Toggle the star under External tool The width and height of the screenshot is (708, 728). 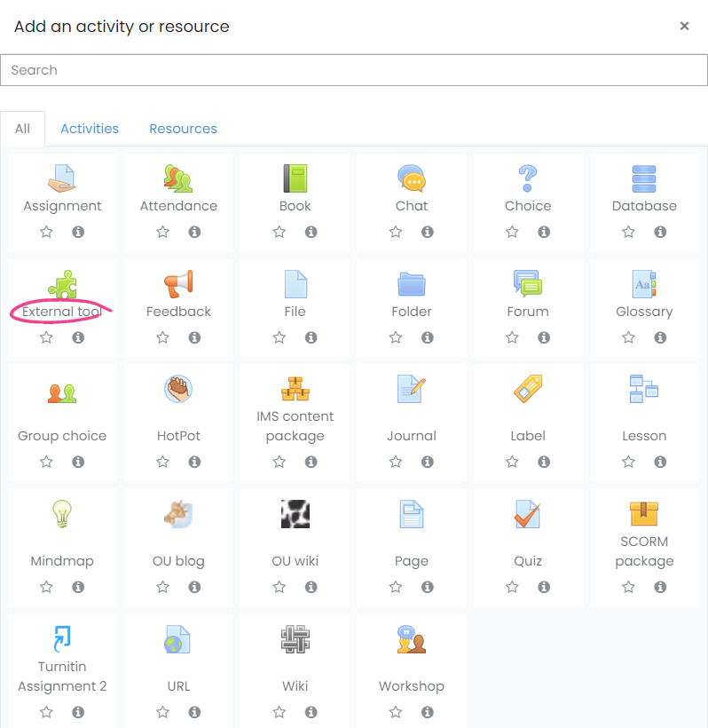[46, 337]
